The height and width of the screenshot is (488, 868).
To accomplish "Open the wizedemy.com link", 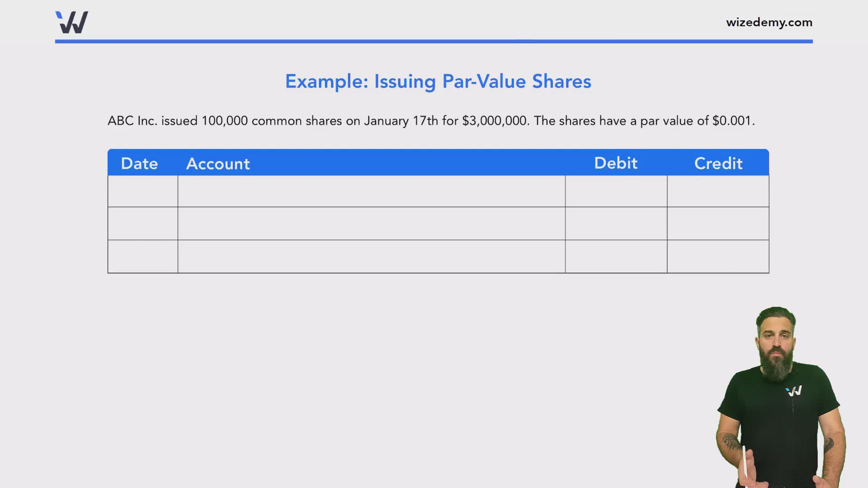I will pos(769,22).
